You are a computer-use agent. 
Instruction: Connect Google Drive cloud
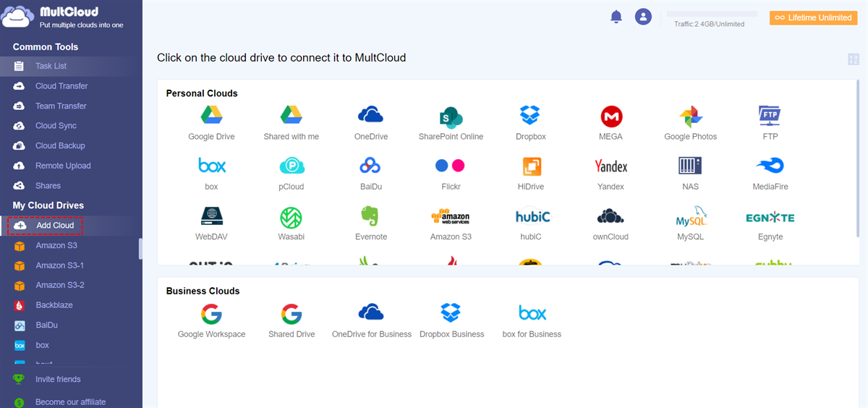[211, 122]
